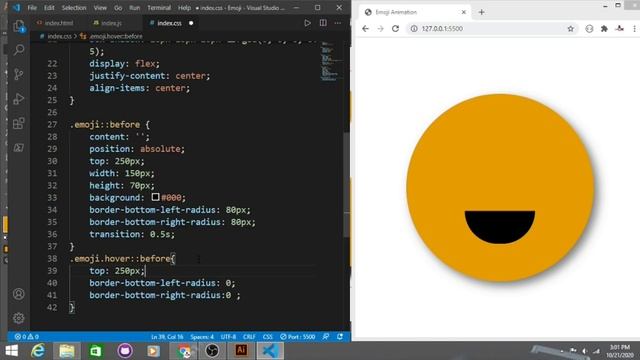Screen dimensions: 640x360
Task: Open the File menu
Action: point(32,8)
